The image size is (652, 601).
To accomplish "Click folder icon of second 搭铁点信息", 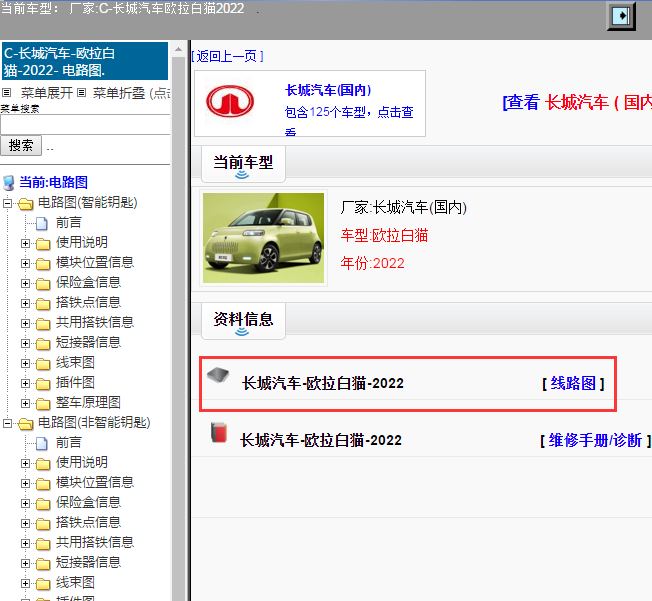I will (43, 524).
